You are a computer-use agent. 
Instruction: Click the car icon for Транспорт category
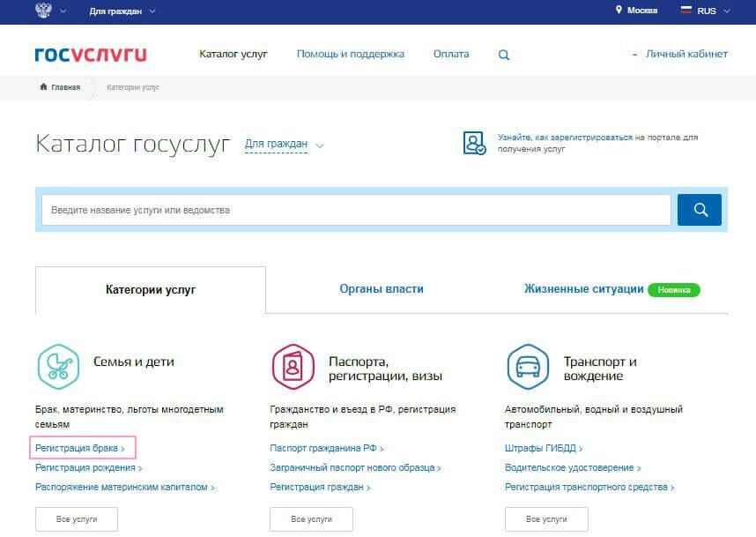point(528,367)
